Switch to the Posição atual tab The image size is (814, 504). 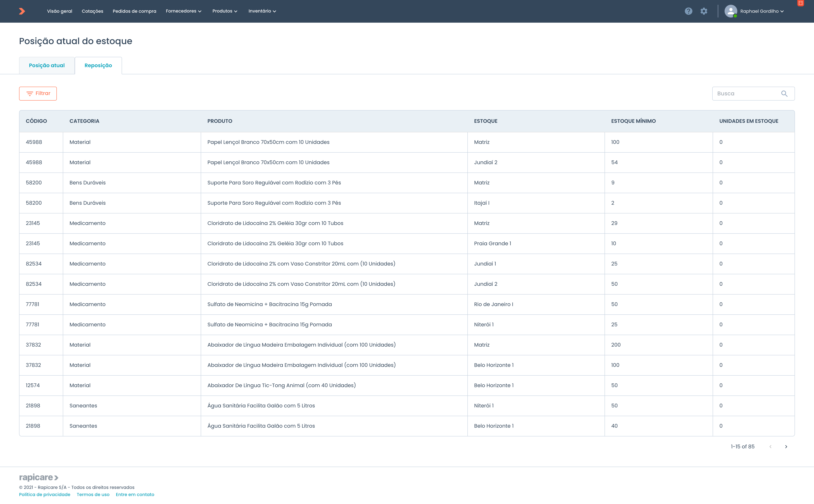tap(47, 66)
